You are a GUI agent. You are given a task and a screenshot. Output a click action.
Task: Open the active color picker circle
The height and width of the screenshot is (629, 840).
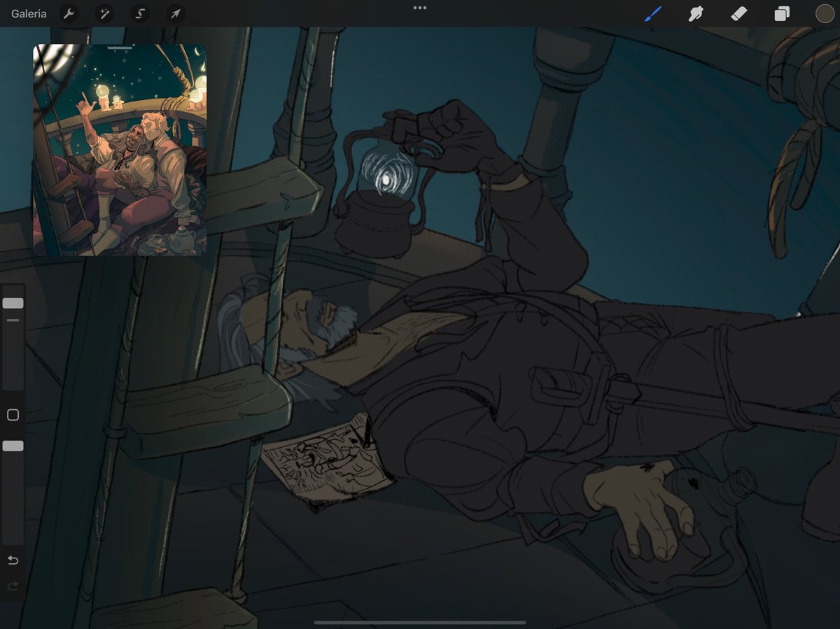tap(825, 13)
